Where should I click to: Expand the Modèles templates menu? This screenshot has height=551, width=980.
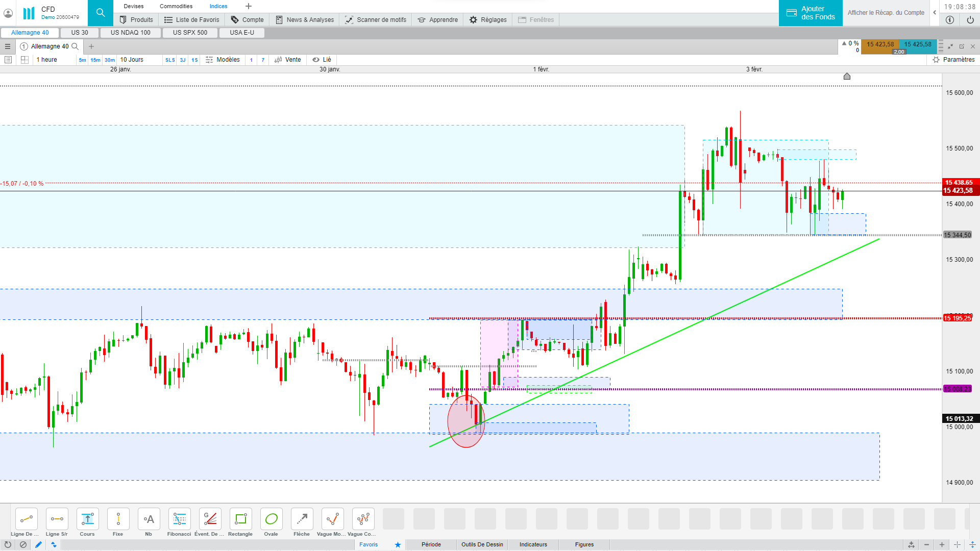(223, 60)
